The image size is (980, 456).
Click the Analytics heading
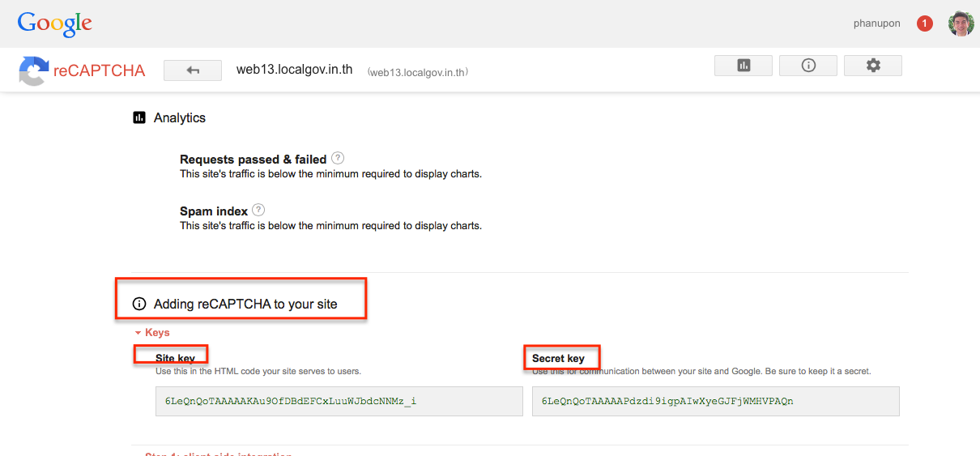pos(180,117)
